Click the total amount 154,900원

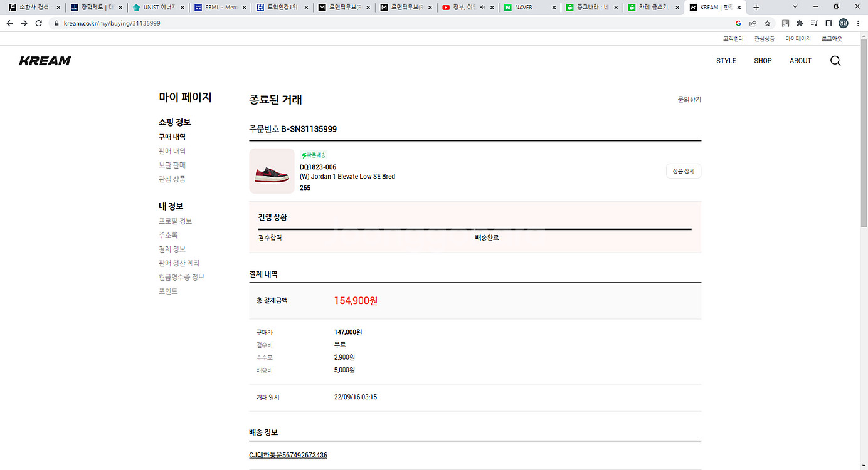coord(356,301)
